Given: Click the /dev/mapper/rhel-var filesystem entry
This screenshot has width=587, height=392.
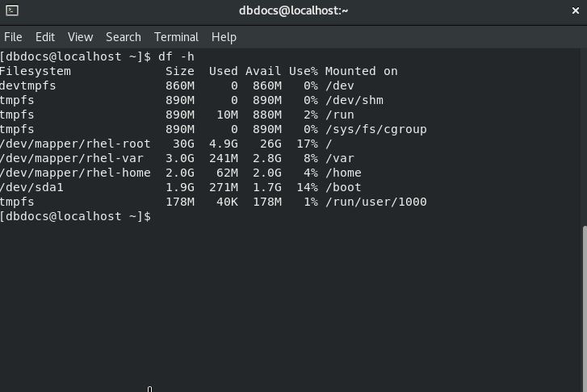Looking at the screenshot, I should point(72,158).
